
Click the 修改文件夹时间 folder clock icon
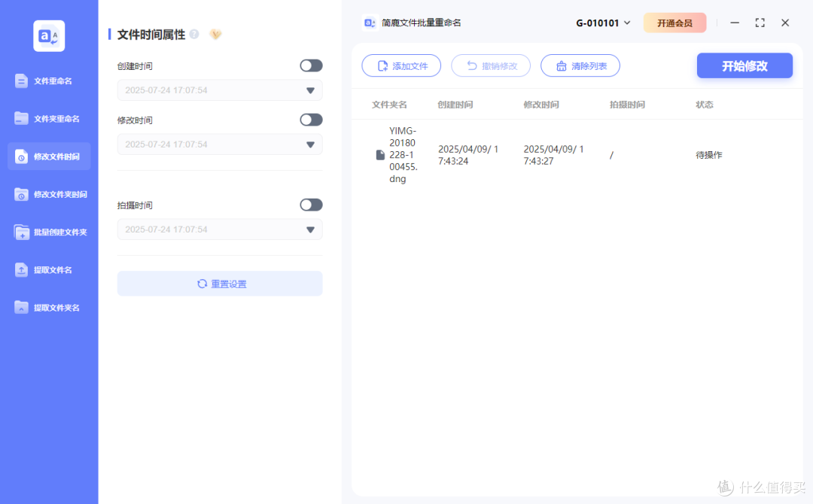point(21,194)
